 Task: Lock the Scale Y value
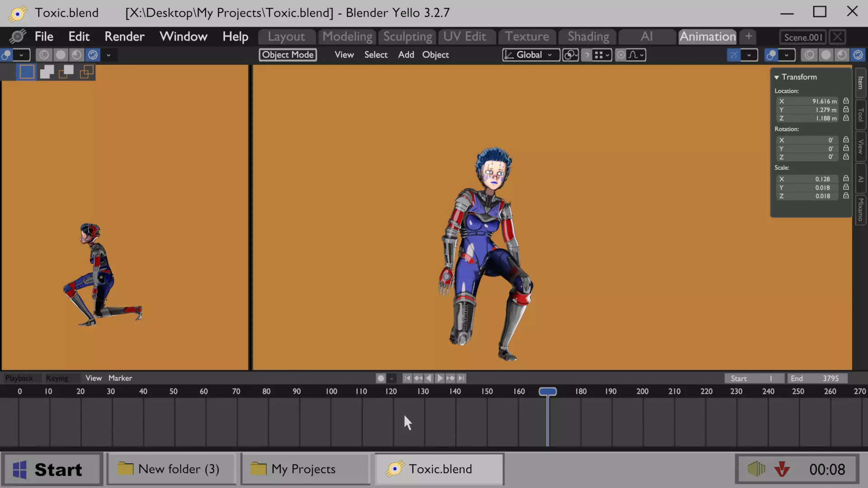846,188
